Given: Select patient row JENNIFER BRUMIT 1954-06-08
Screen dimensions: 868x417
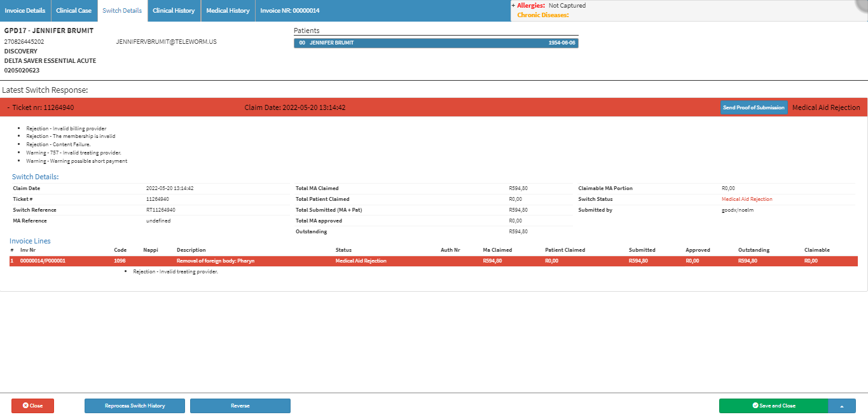Looking at the screenshot, I should [x=436, y=43].
